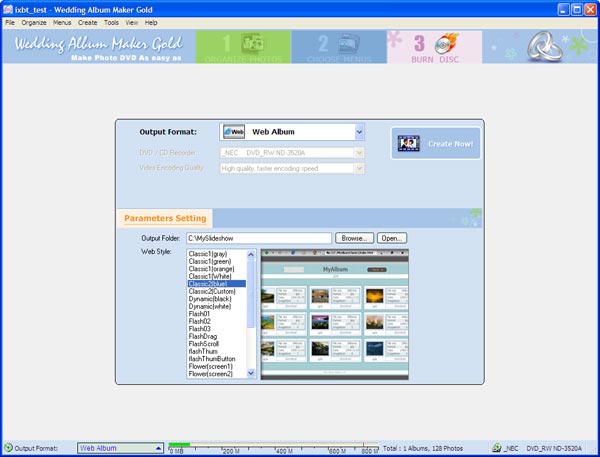Image resolution: width=600 pixels, height=457 pixels.
Task: Open the File menu
Action: click(10, 23)
